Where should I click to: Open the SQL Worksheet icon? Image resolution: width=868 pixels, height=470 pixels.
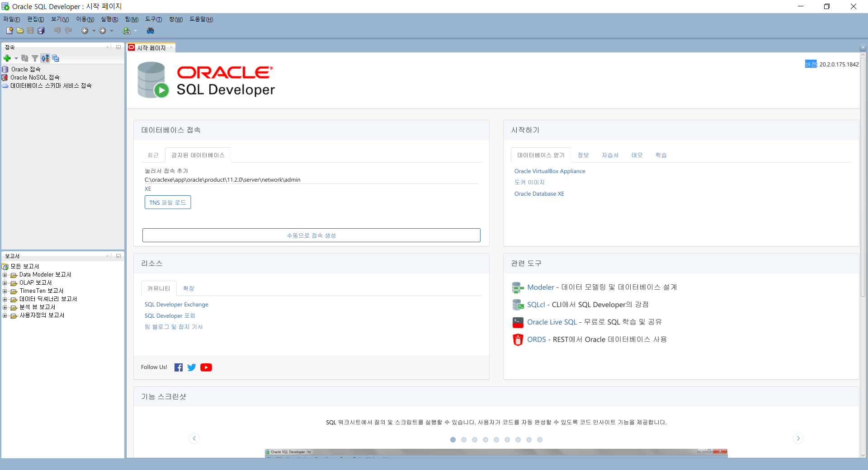pyautogui.click(x=127, y=31)
